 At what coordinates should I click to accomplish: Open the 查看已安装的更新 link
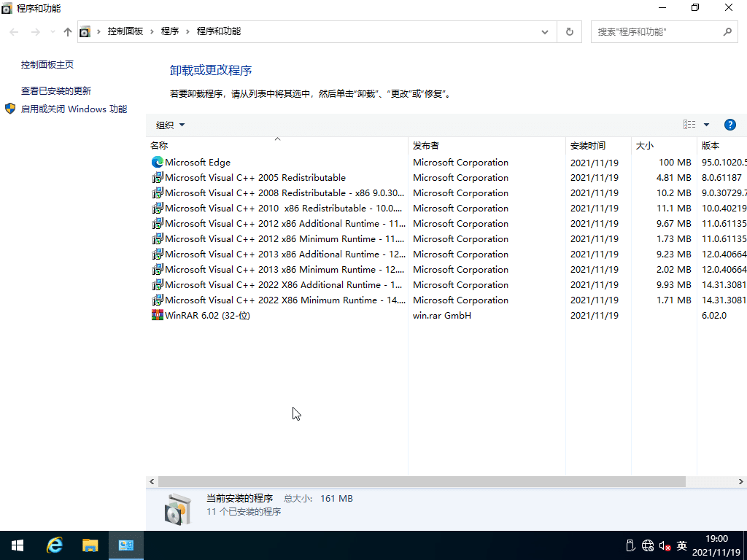56,91
